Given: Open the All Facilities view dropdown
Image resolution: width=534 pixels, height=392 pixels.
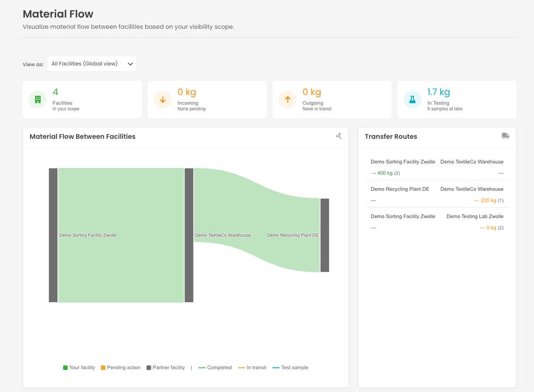Looking at the screenshot, I should [92, 64].
